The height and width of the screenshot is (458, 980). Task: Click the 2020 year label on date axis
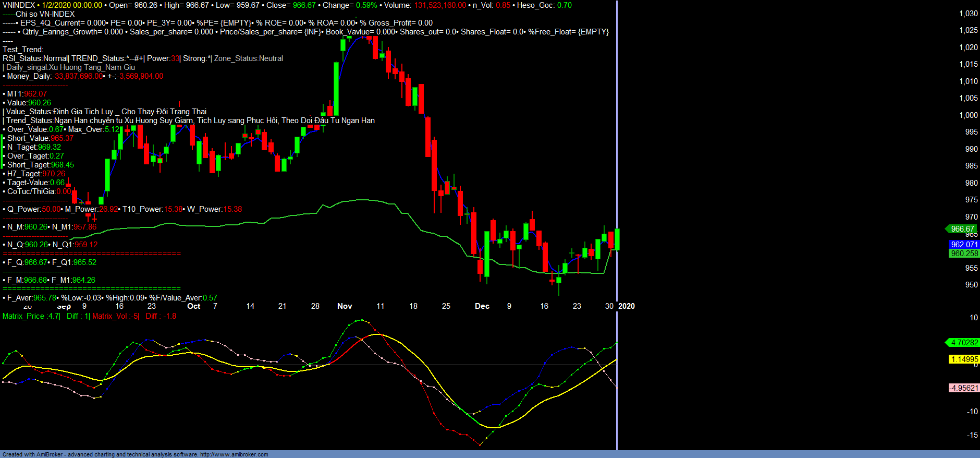coord(627,306)
